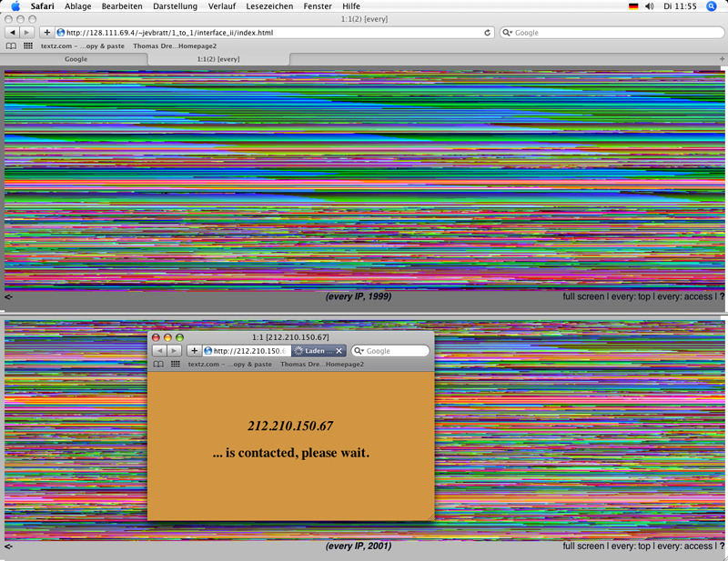The image size is (728, 561).
Task: Open the Apple menu
Action: [x=15, y=6]
